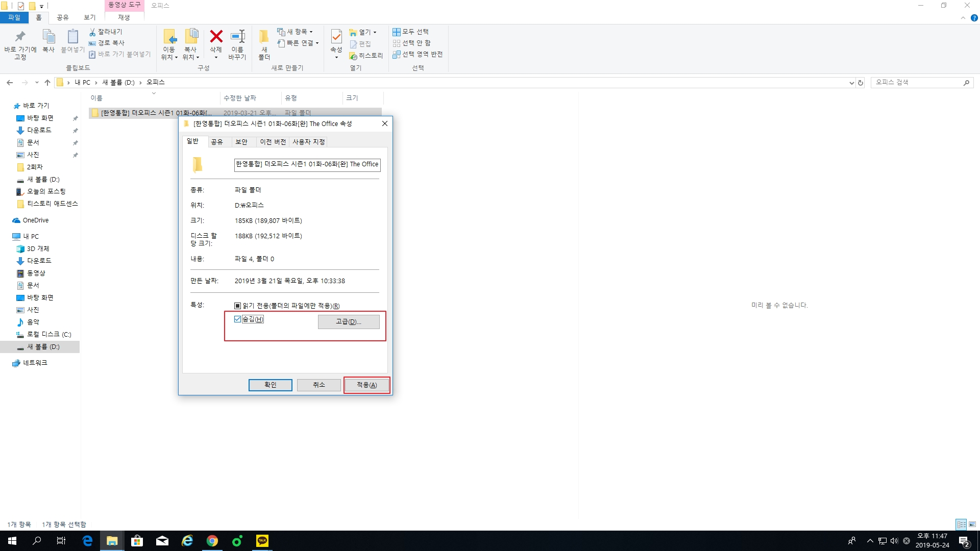Switch to the Security (보안) tab
Screen dimensions: 980x551
tap(241, 142)
